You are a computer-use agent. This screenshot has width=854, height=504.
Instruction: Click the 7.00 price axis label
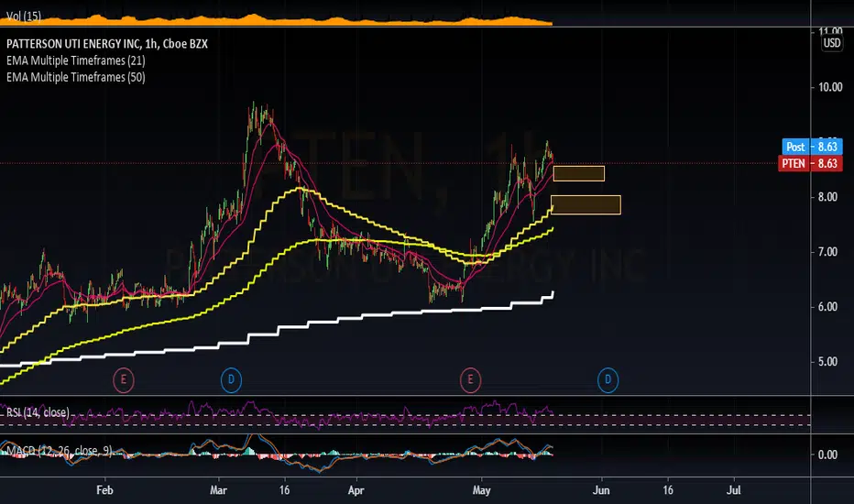click(827, 252)
